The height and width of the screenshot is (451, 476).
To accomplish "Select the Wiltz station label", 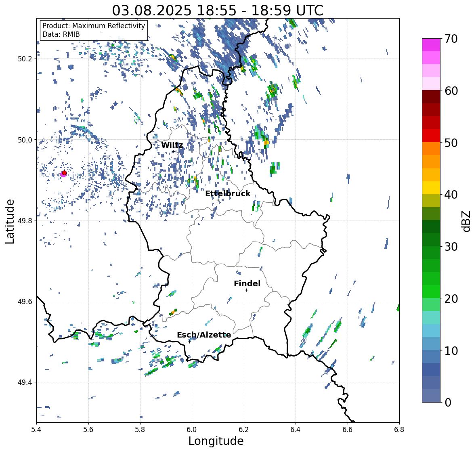I will 172,145.
